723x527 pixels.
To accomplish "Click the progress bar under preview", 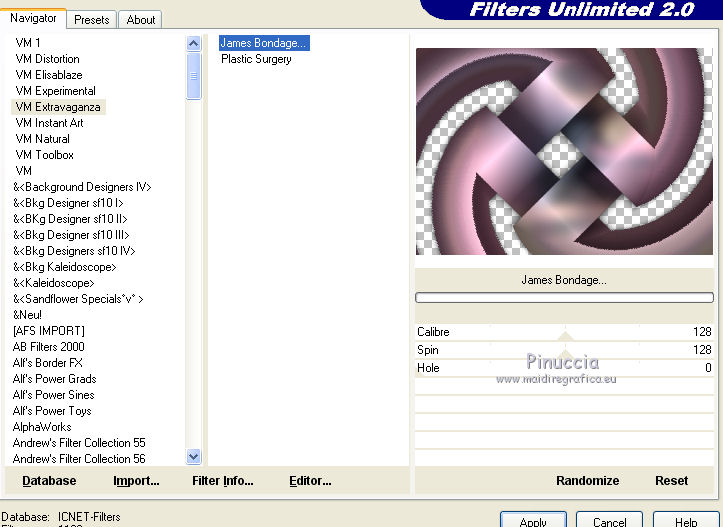I will point(564,297).
